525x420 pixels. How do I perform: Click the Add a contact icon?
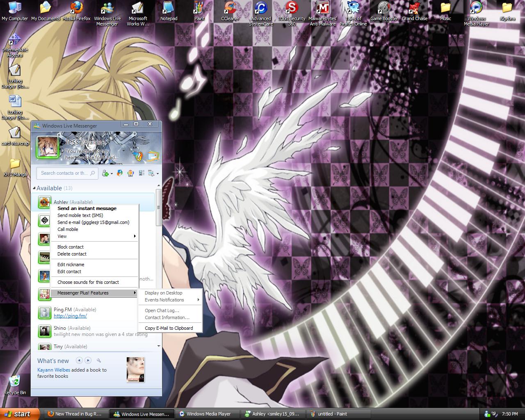click(x=105, y=173)
